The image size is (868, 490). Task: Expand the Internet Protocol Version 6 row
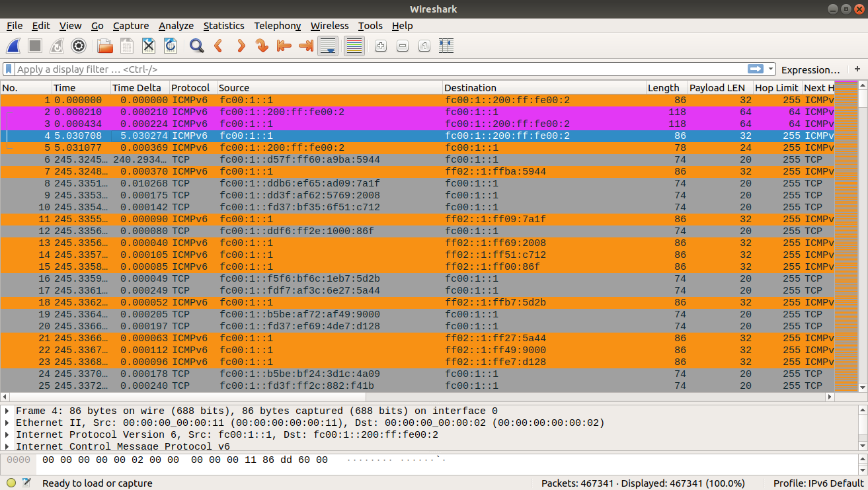pyautogui.click(x=7, y=435)
